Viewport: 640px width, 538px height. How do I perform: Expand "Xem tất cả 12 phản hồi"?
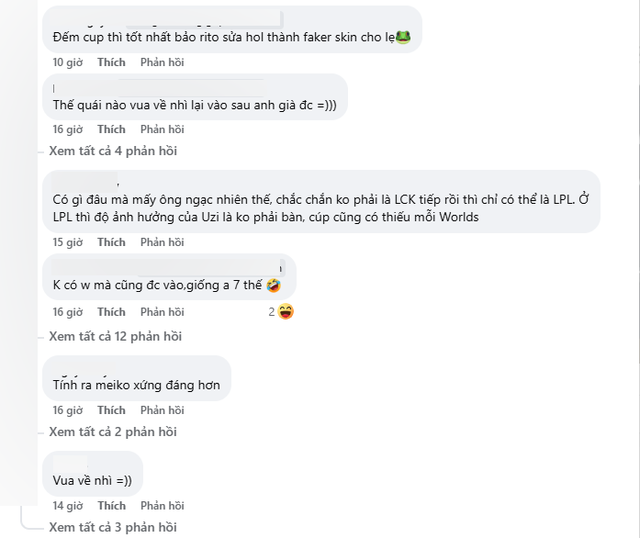coord(115,336)
